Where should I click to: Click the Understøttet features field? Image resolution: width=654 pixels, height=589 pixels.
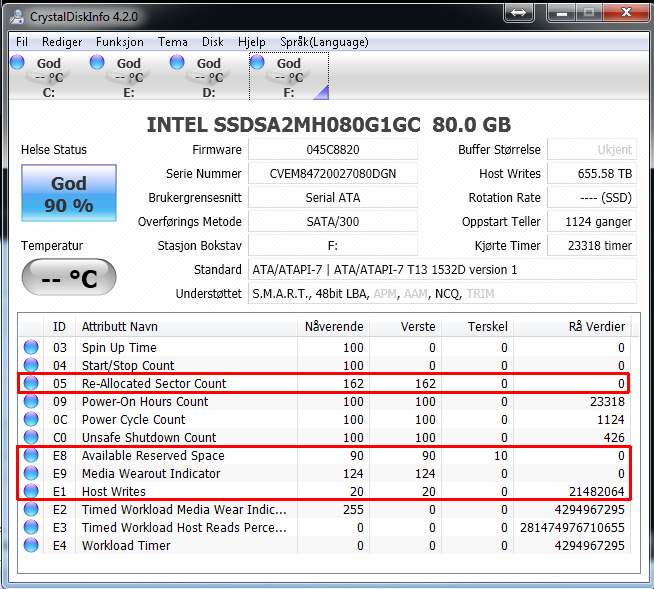[x=443, y=294]
